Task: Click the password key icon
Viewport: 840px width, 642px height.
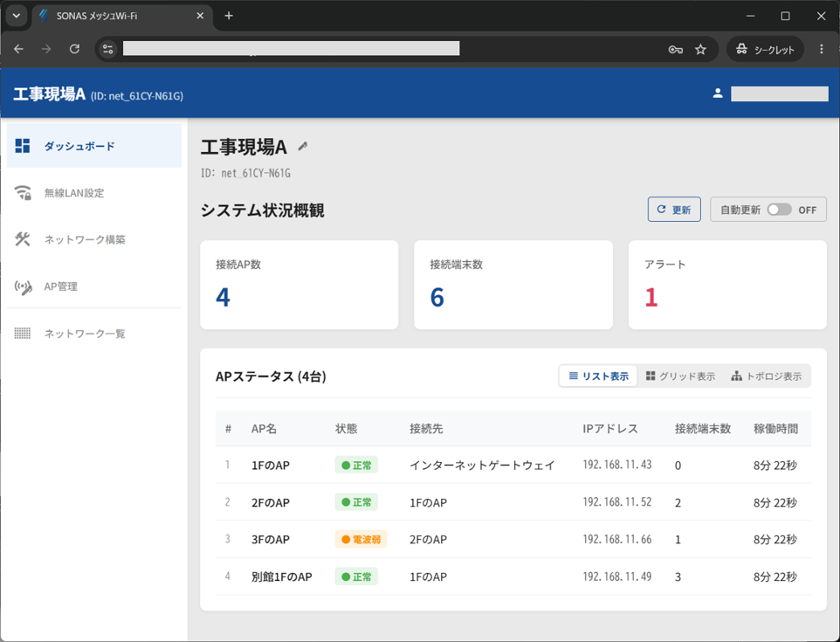Action: coord(676,50)
